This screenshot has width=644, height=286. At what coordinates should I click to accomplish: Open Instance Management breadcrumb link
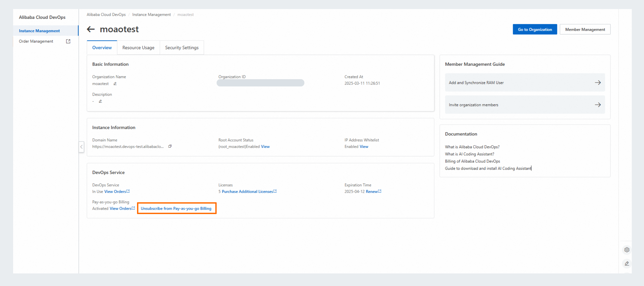[151, 14]
